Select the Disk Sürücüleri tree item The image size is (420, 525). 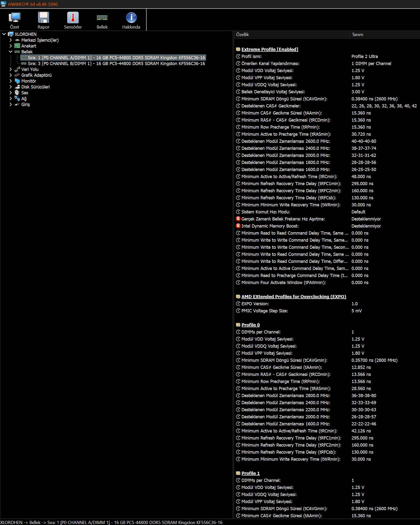pyautogui.click(x=36, y=87)
